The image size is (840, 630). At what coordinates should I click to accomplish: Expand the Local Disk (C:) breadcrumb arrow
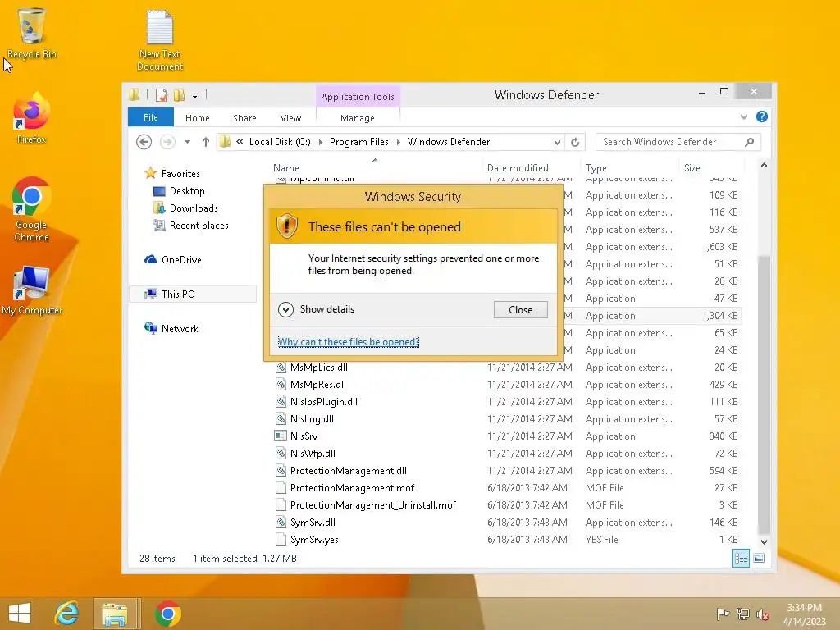coord(321,142)
